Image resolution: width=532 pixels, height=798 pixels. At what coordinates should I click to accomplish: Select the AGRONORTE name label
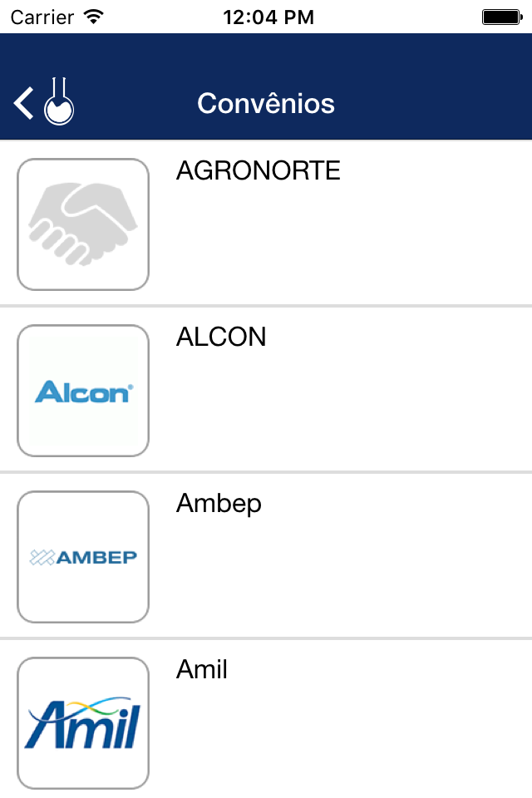pos(259,170)
